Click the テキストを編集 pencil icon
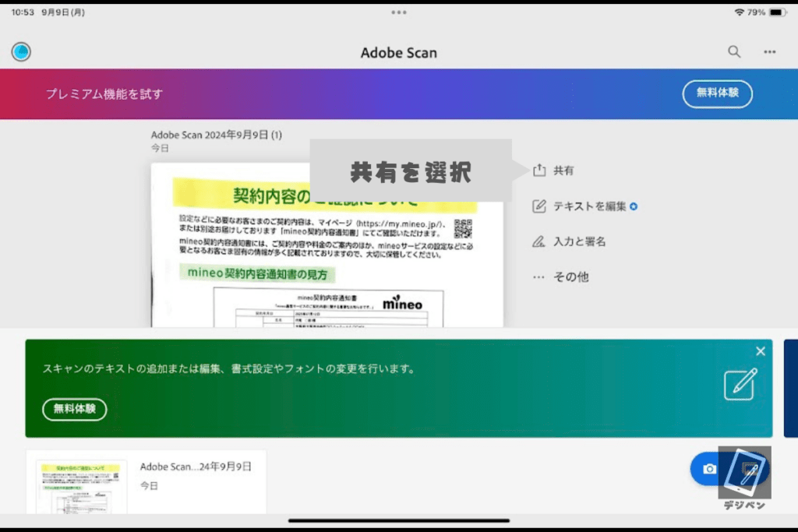This screenshot has height=532, width=798. pyautogui.click(x=539, y=206)
